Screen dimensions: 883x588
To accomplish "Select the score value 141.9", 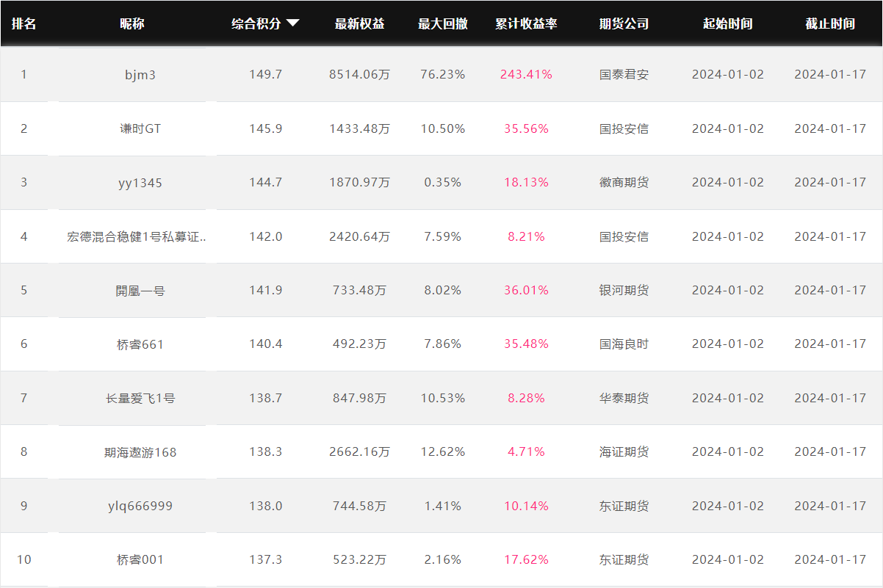I will [265, 291].
